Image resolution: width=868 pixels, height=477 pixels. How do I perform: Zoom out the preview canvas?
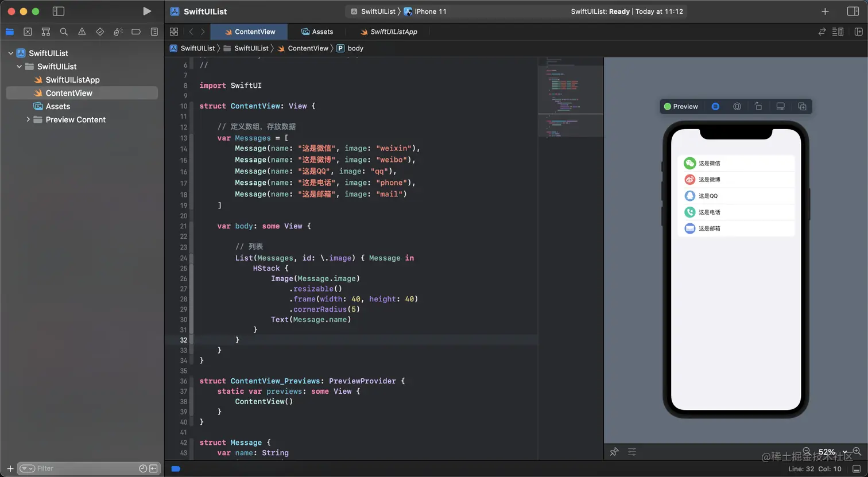coord(807,451)
